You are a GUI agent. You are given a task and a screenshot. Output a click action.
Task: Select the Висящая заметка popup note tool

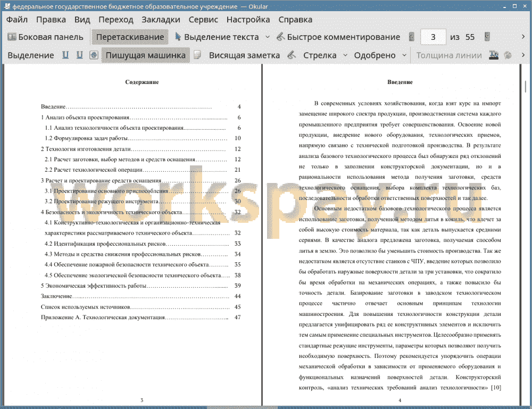[x=244, y=55]
